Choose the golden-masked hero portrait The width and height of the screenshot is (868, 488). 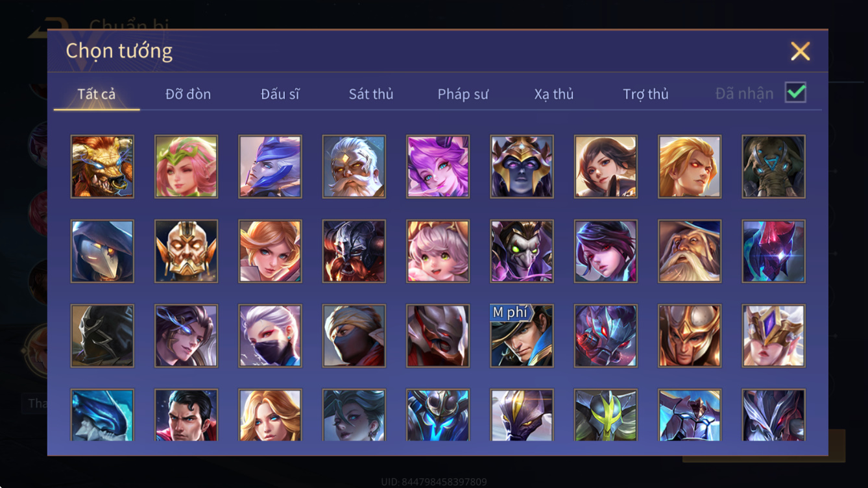coord(186,251)
